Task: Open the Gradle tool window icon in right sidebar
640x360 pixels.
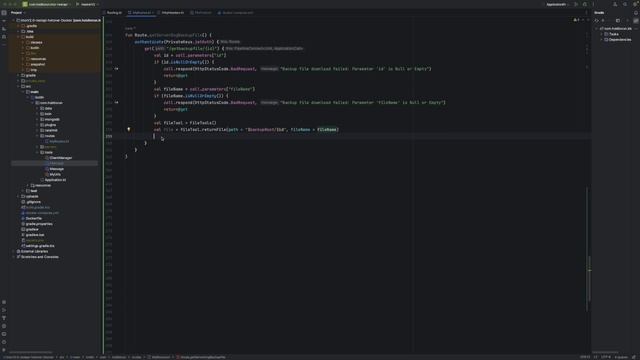Action: [x=636, y=21]
